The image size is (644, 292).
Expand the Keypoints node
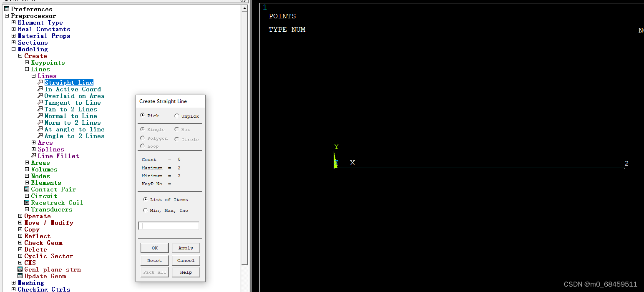coord(27,63)
